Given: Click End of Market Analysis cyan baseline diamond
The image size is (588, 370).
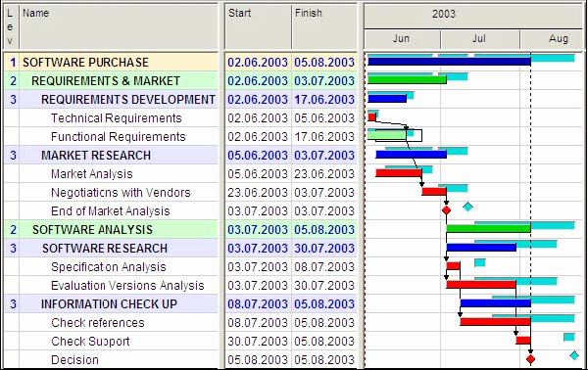Looking at the screenshot, I should tap(467, 207).
